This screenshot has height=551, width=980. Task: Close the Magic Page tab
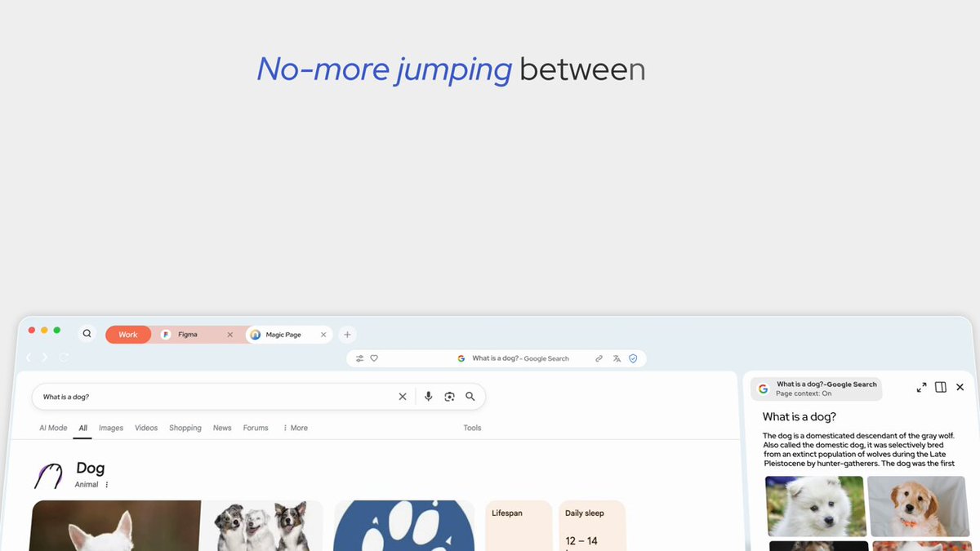pos(323,335)
